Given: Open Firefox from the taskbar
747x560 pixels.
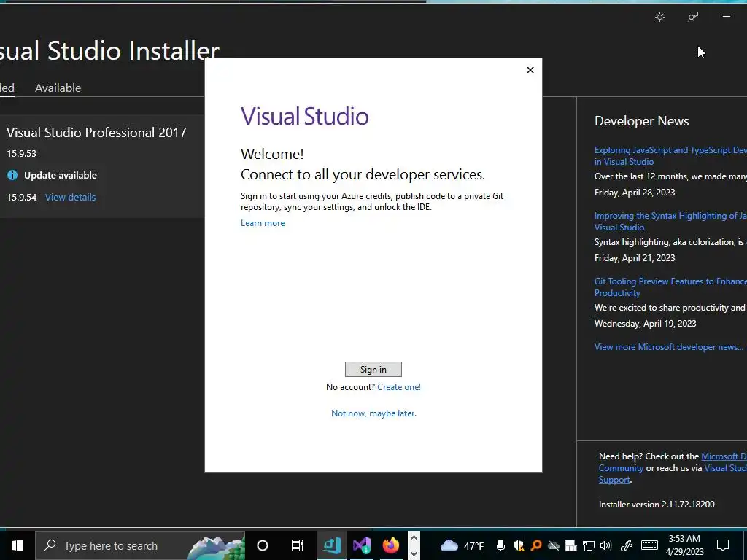Looking at the screenshot, I should point(391,545).
